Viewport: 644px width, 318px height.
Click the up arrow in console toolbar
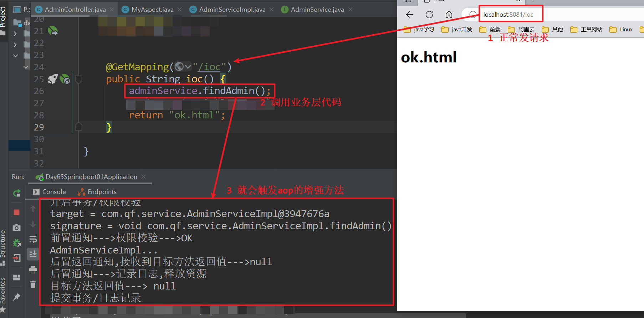click(x=33, y=209)
